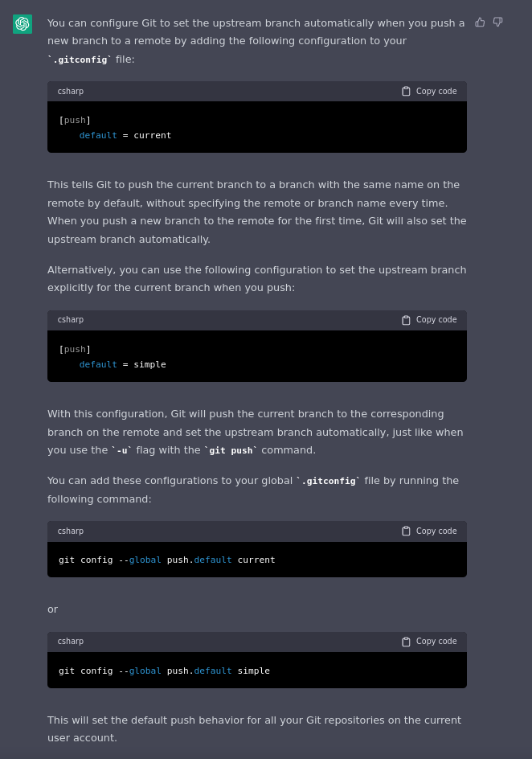This screenshot has width=532, height=759.
Task: Click the inline .gitconfig code in first paragraph
Action: click(x=80, y=59)
